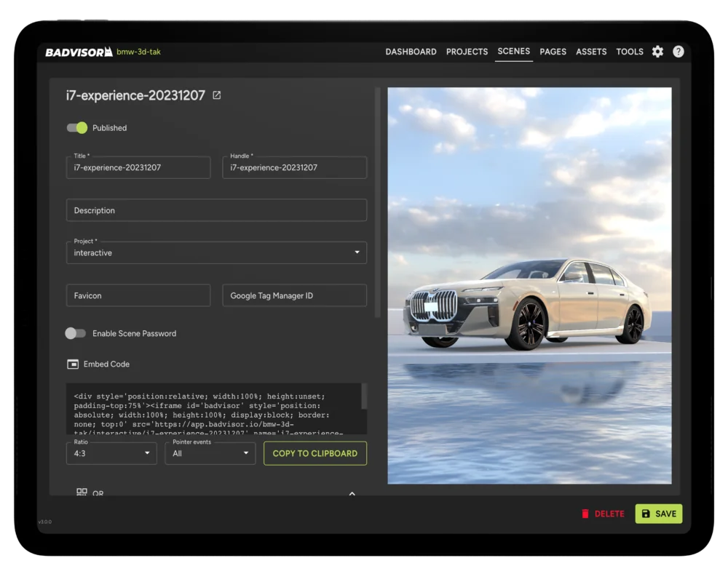Click the trash icon beside Delete

(585, 514)
